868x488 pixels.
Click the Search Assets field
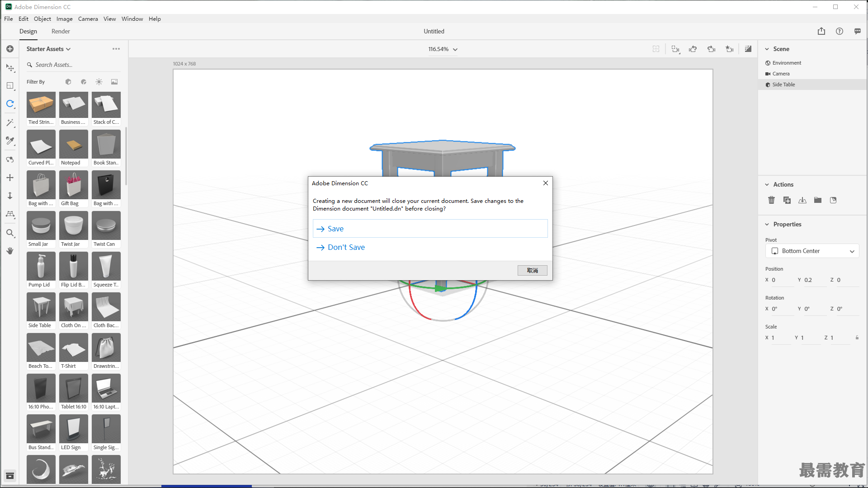click(x=73, y=65)
